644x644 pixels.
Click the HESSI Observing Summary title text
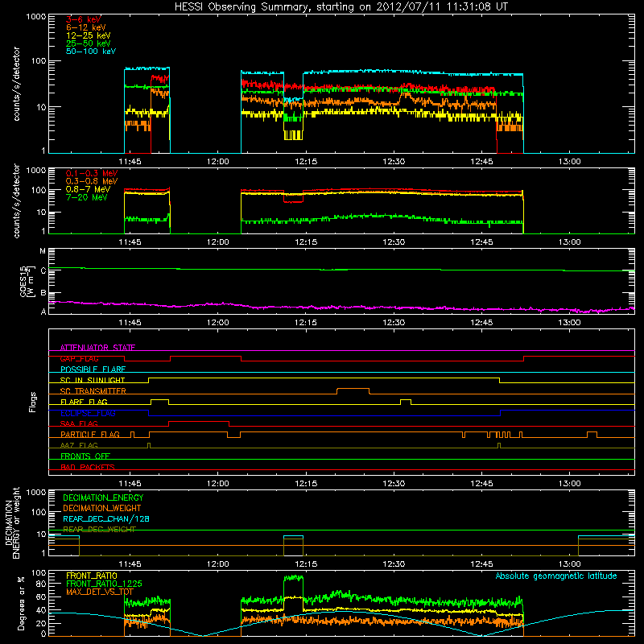point(341,7)
